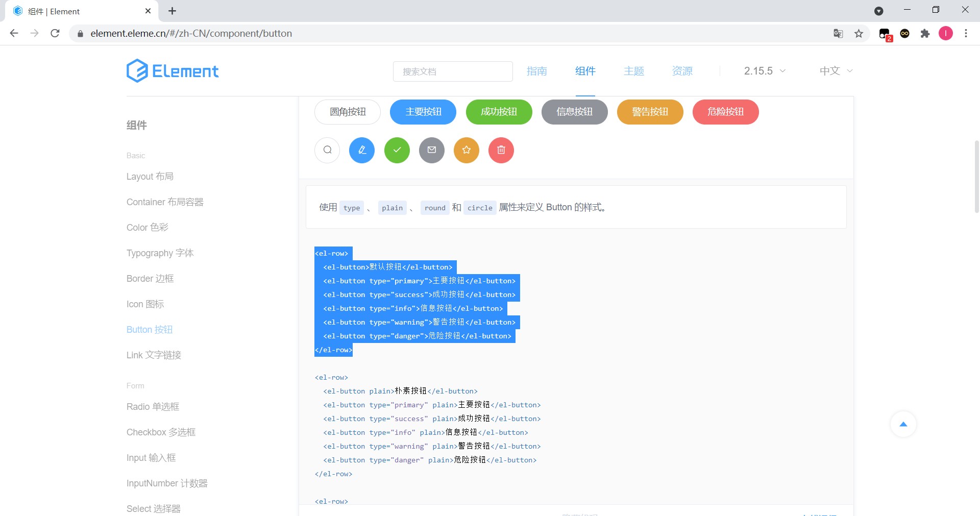Click the highlighted code line with 默认按钮

tap(388, 267)
